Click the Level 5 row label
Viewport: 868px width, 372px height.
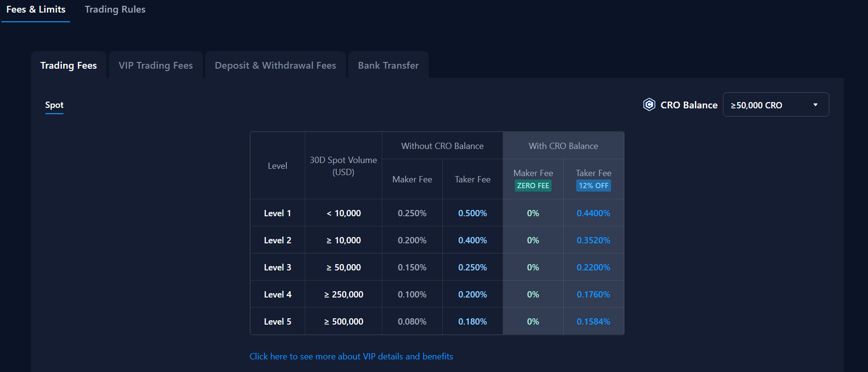(x=277, y=322)
